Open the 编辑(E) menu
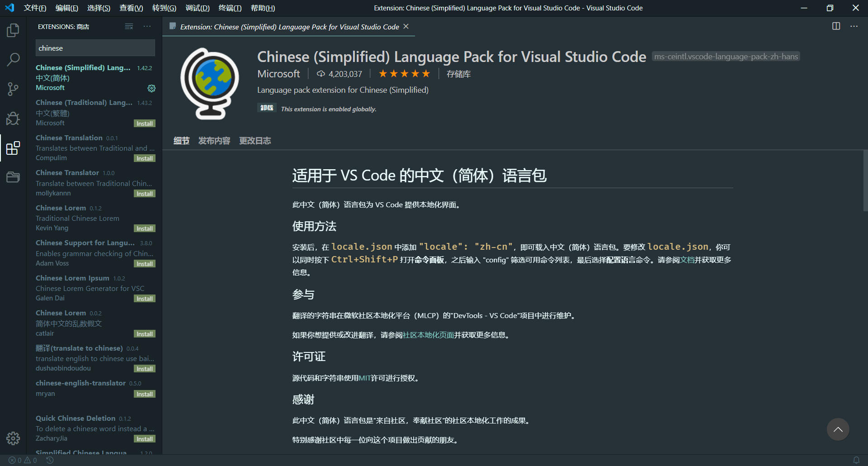Image resolution: width=868 pixels, height=466 pixels. click(x=67, y=8)
